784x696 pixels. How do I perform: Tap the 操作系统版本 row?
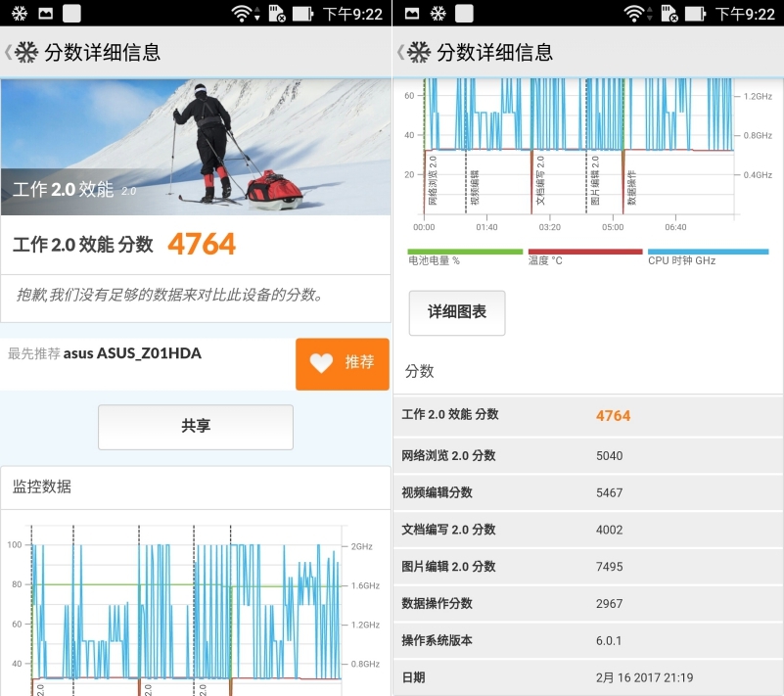click(x=588, y=640)
